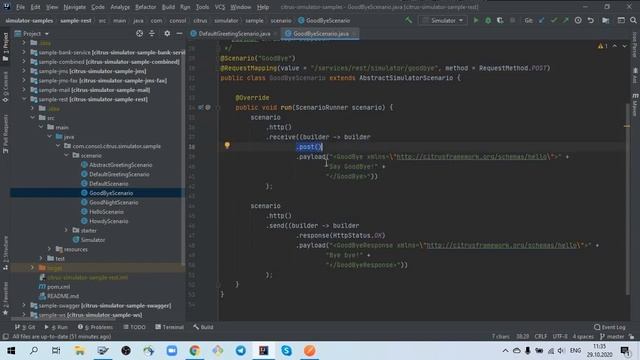This screenshot has height=360, width=640.
Task: Open the Build tool window
Action: (x=203, y=327)
